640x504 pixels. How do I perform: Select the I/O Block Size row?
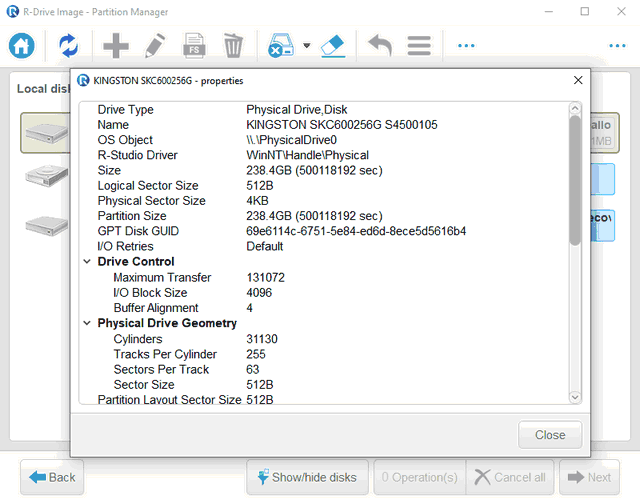(324, 293)
